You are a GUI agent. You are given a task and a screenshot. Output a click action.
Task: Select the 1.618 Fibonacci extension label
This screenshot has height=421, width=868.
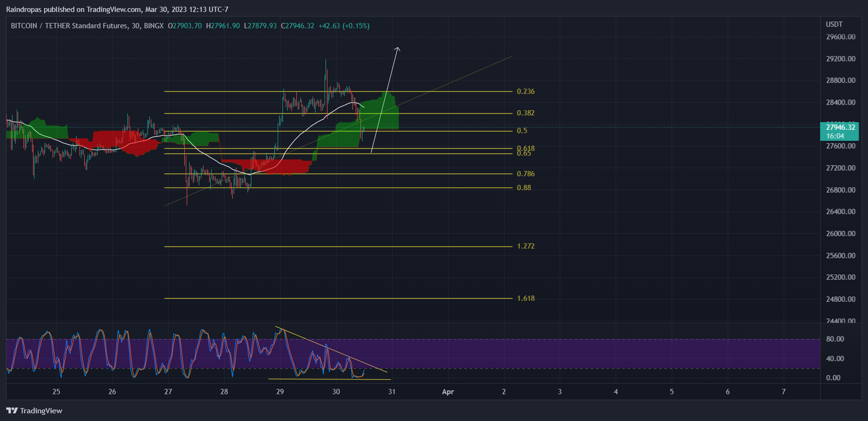pos(526,298)
